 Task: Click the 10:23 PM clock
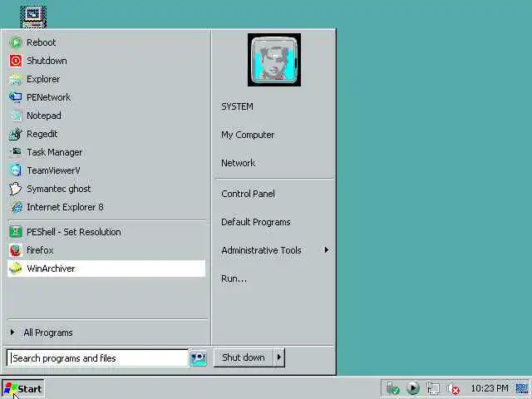(490, 388)
